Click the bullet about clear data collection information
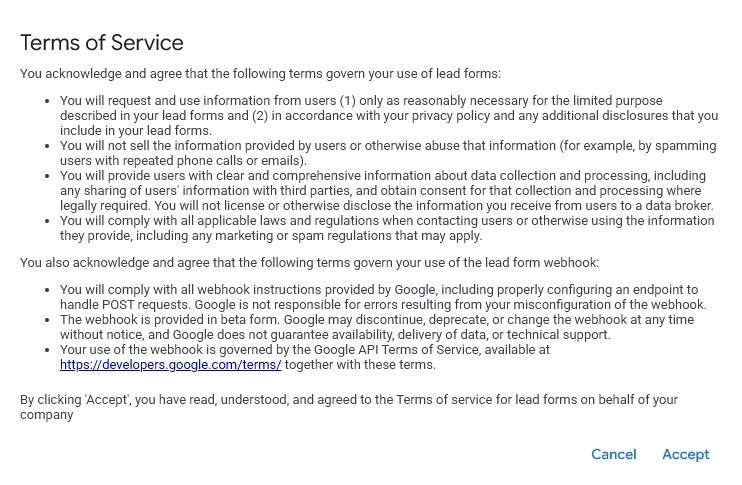This screenshot has width=742, height=485. [x=388, y=190]
